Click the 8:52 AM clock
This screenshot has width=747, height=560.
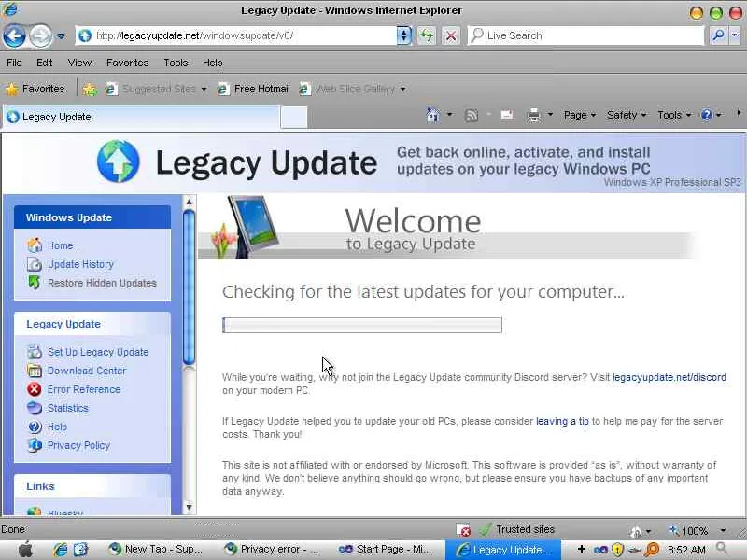(686, 550)
